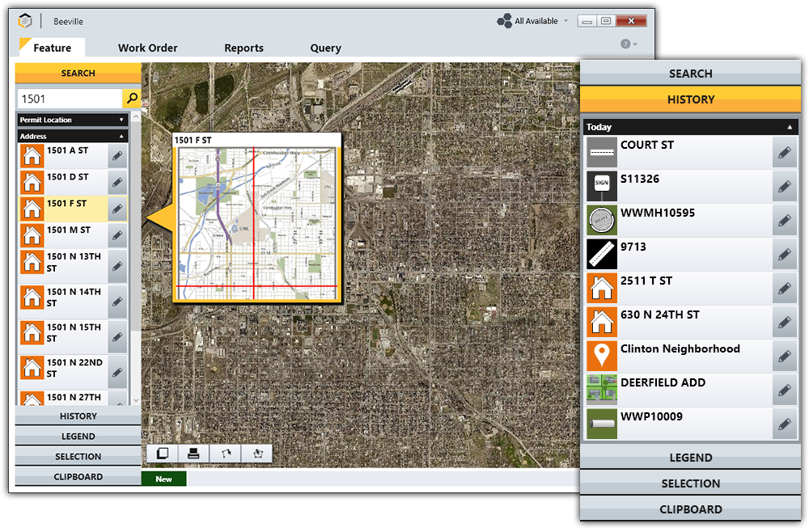This screenshot has width=809, height=532.
Task: Open the pencil editor for 2511 T ST
Action: pos(784,288)
